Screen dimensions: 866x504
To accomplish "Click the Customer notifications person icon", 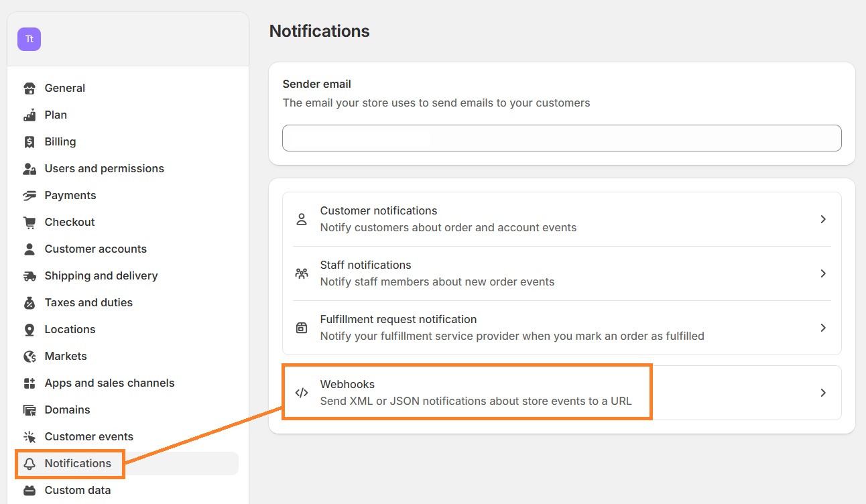I will point(302,218).
